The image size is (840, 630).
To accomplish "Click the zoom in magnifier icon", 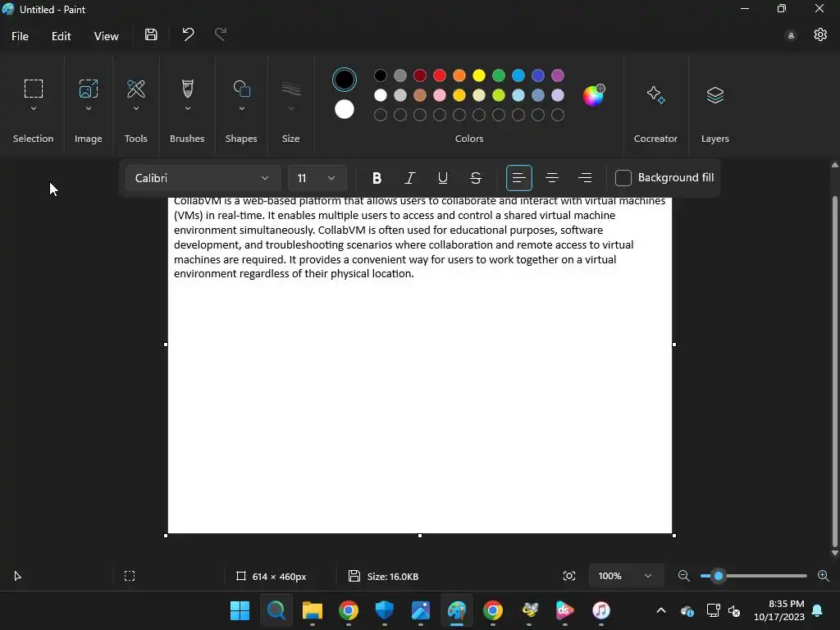I will pyautogui.click(x=824, y=576).
